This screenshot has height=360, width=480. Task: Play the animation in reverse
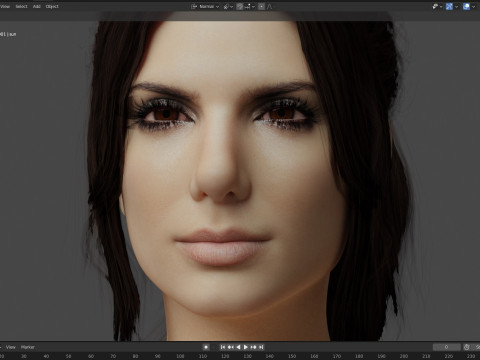[238, 347]
